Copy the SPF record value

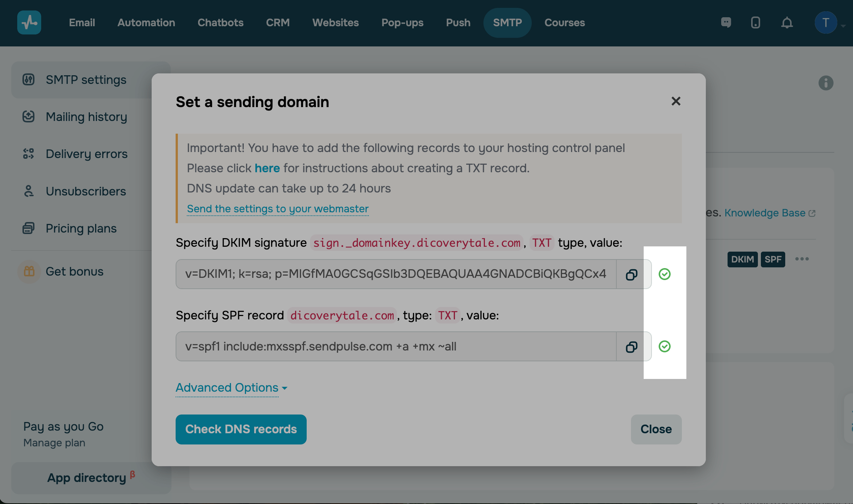click(632, 347)
